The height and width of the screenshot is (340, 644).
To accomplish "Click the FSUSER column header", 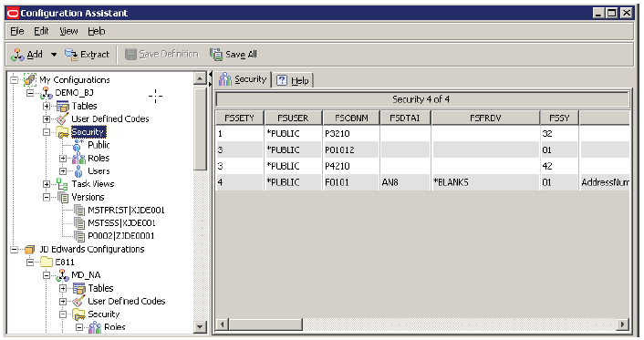I will tap(293, 118).
